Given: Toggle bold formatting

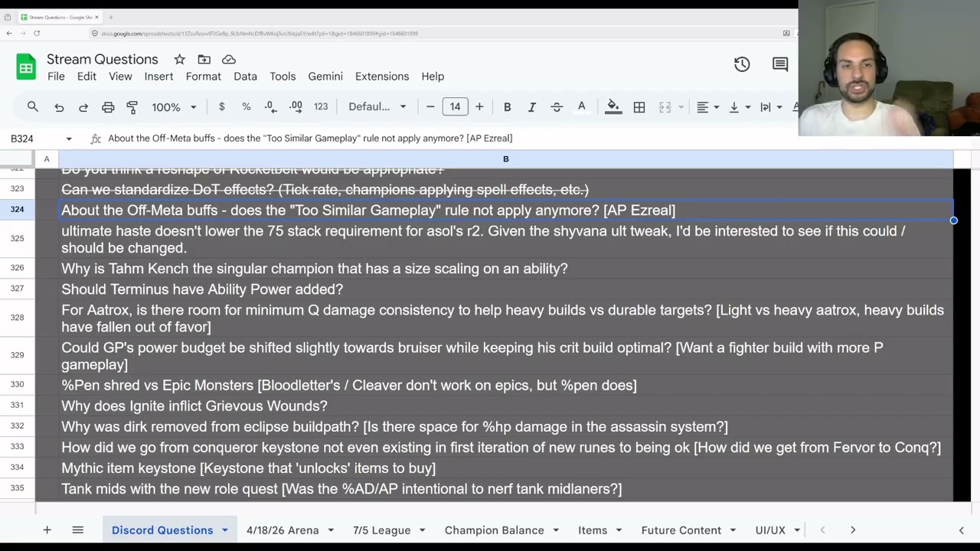Looking at the screenshot, I should (507, 107).
